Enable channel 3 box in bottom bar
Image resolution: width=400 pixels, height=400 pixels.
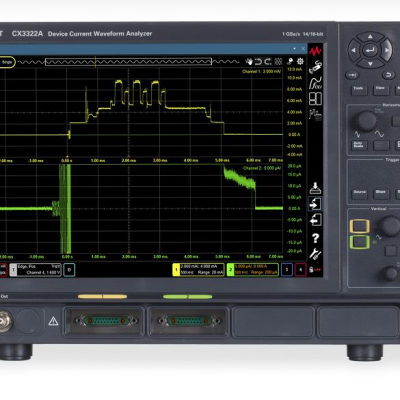(287, 270)
